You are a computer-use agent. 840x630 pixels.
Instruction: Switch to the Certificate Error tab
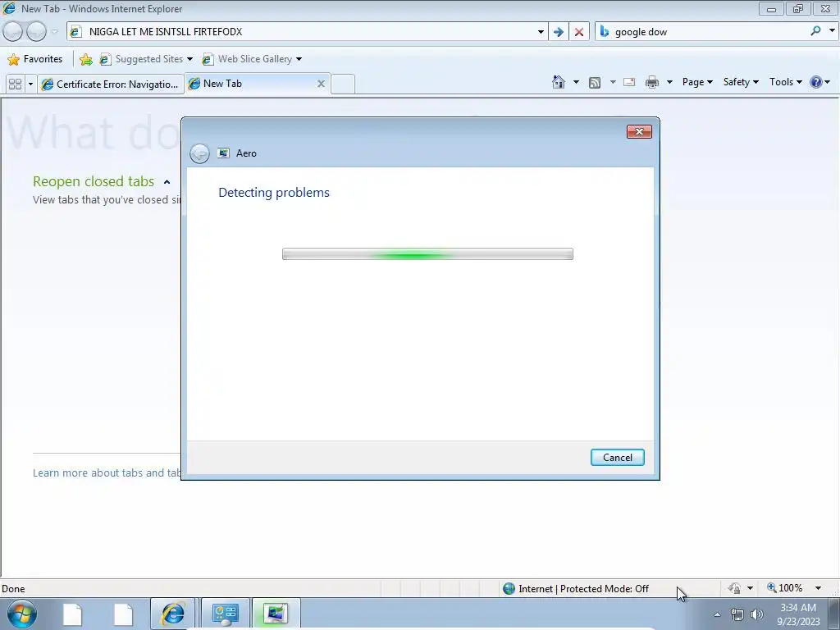(x=111, y=84)
